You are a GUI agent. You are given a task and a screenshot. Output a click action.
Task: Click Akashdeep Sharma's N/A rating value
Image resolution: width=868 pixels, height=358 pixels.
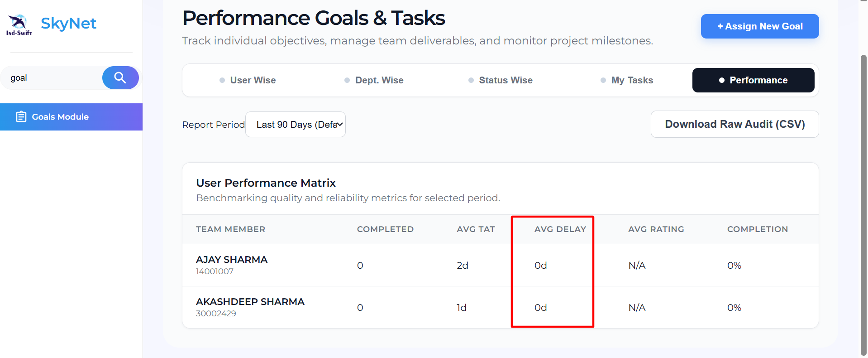tap(637, 308)
